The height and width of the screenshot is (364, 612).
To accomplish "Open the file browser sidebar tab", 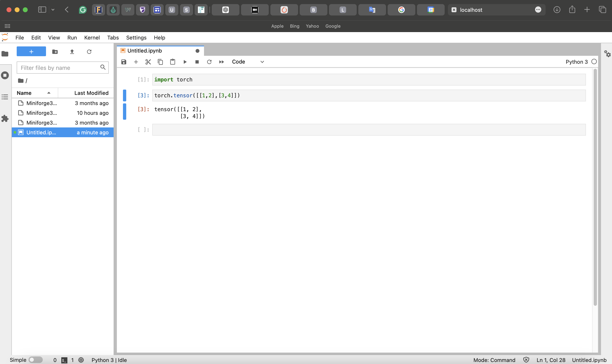I will [x=5, y=54].
